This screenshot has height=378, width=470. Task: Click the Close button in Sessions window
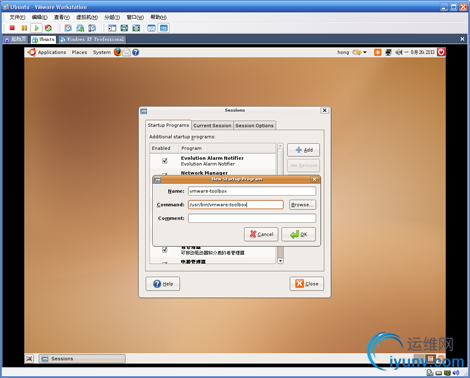[x=307, y=284]
